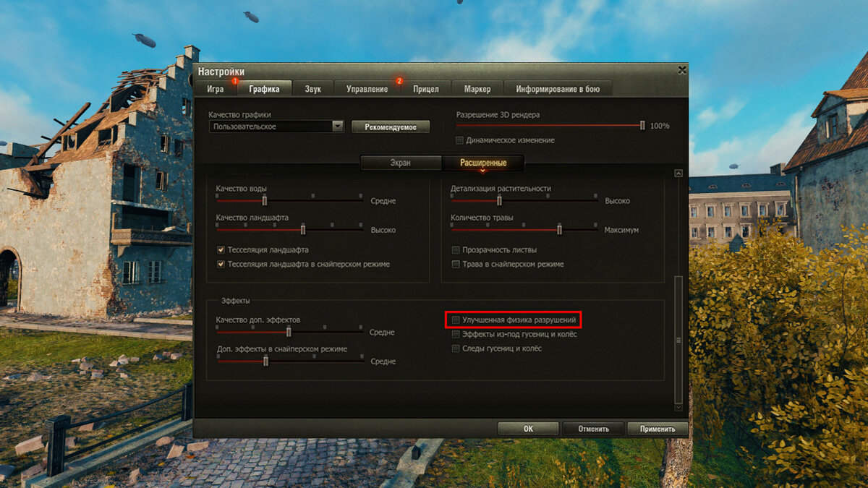
Task: Open the Прицел tab
Action: click(x=425, y=89)
